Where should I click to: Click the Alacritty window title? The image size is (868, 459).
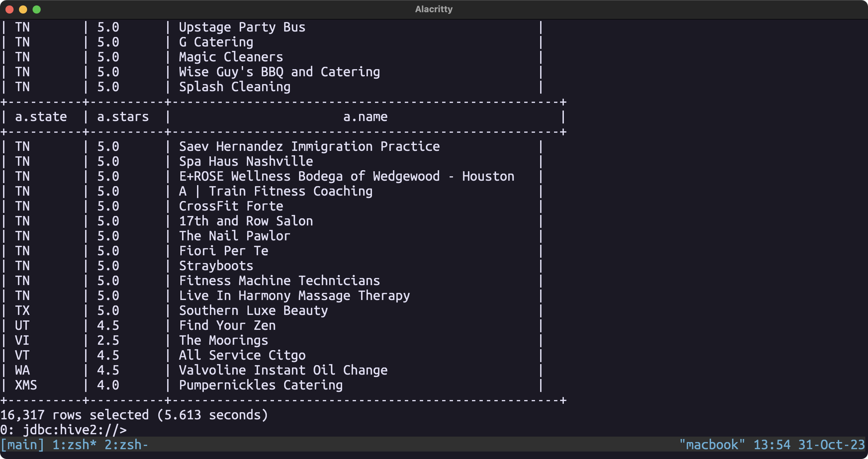(x=434, y=9)
